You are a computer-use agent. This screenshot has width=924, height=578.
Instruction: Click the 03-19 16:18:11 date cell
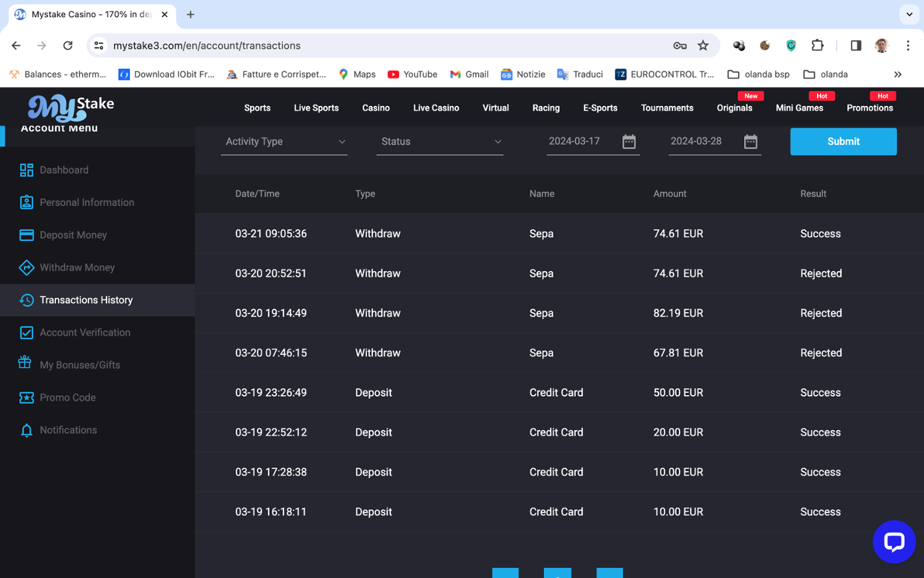[x=271, y=512]
